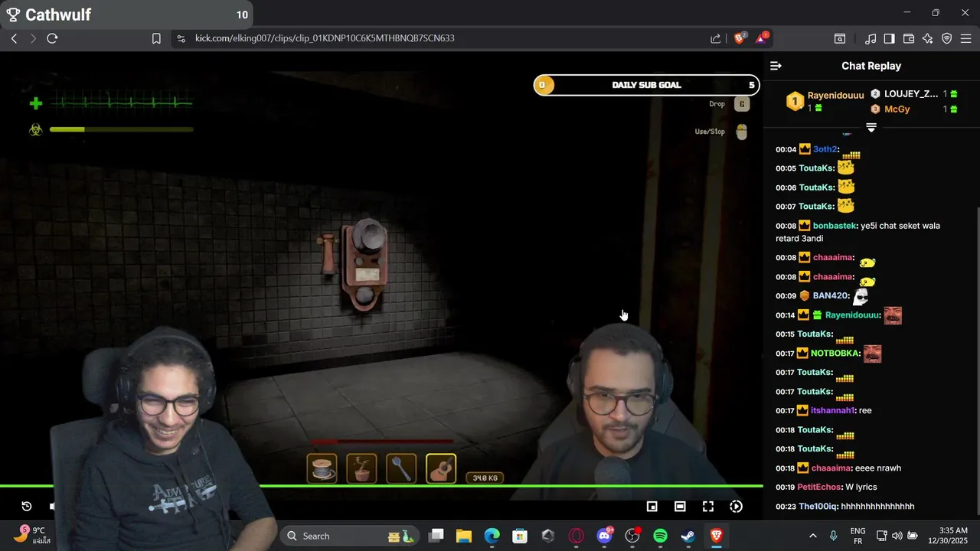Screen dimensions: 980x551
Task: Open the Brave Wallet icon
Action: point(909,38)
